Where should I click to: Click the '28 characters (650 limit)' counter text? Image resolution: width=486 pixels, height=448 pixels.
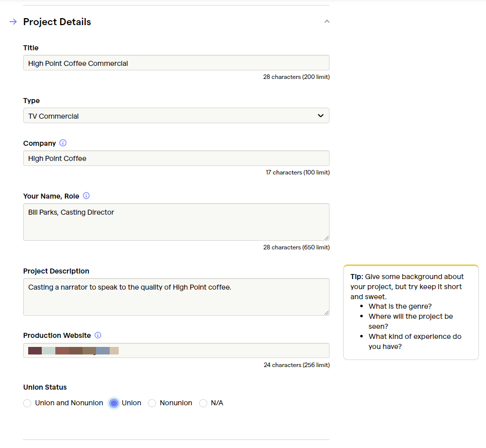click(296, 247)
